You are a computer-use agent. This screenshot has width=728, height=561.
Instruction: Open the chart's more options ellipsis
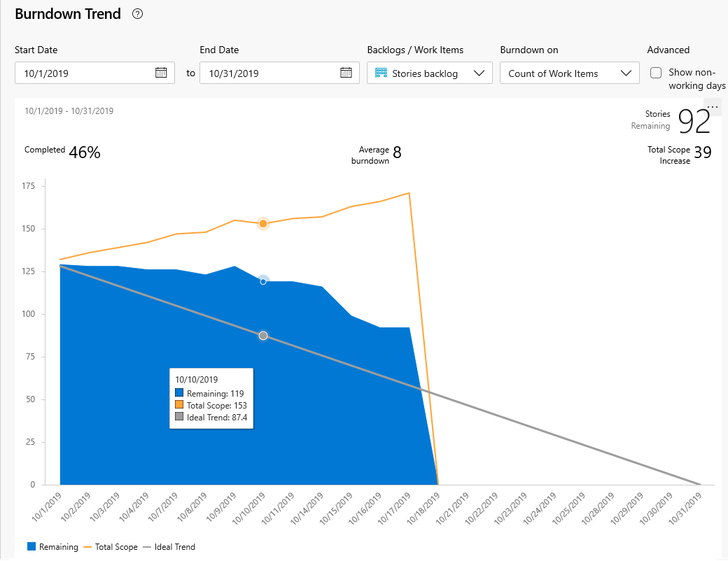pyautogui.click(x=713, y=107)
